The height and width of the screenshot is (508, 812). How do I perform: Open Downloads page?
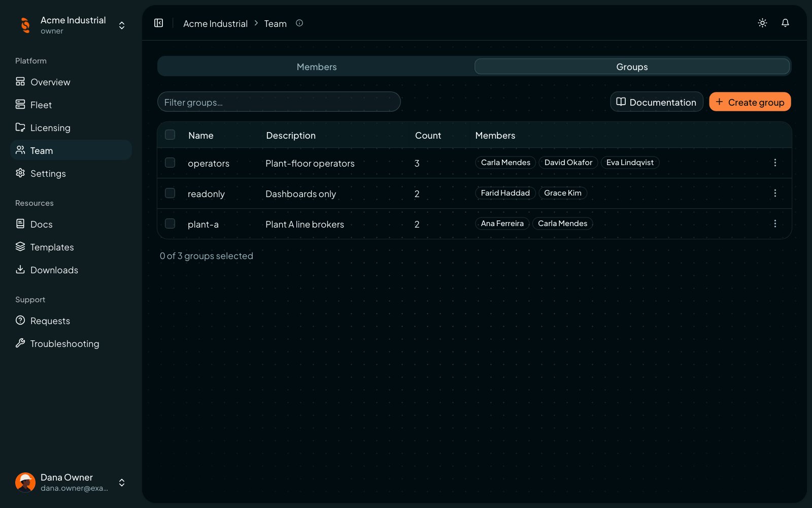coord(71,270)
